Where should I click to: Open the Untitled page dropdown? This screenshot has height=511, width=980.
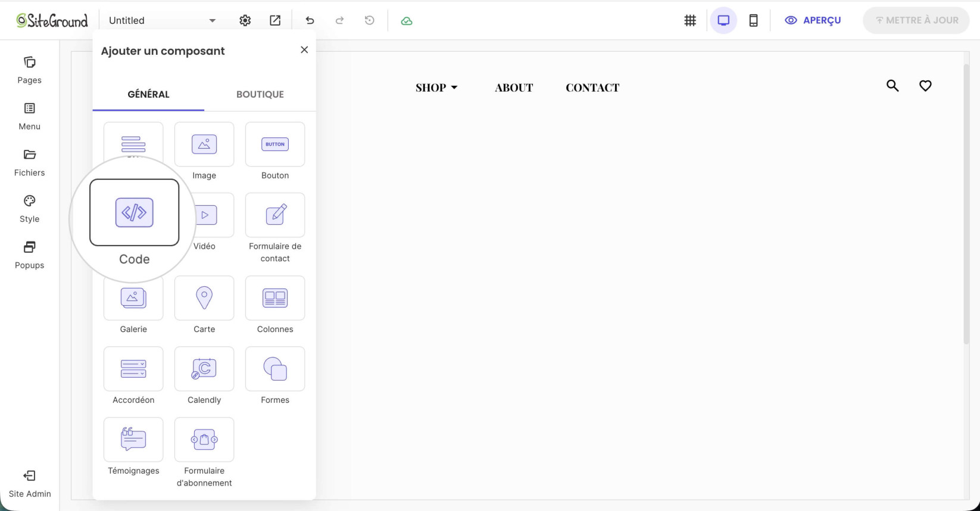162,20
